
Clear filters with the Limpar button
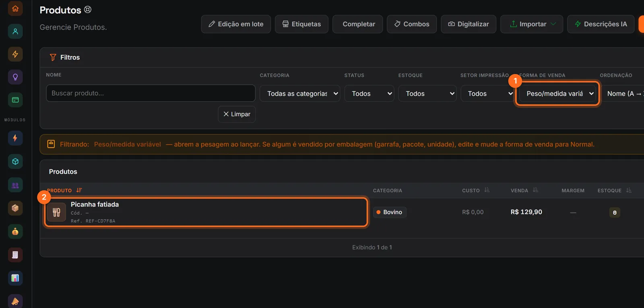click(x=237, y=114)
